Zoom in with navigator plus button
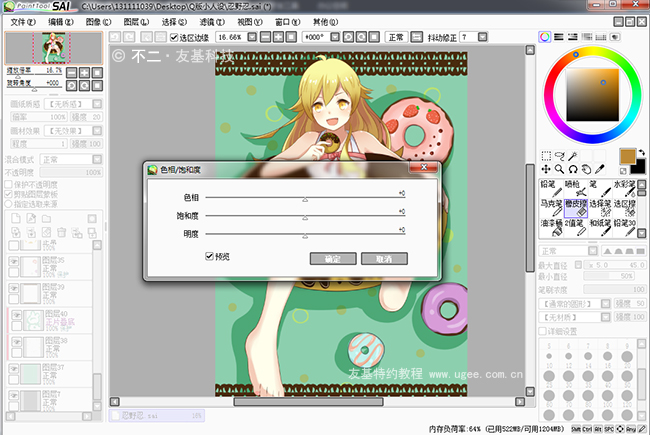The width and height of the screenshot is (650, 435). click(x=85, y=73)
